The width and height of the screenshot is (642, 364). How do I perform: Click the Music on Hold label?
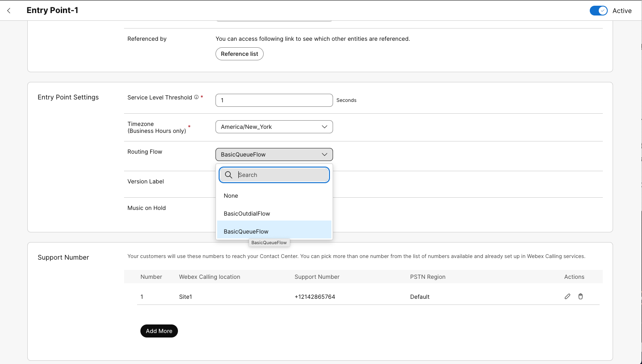(x=147, y=208)
